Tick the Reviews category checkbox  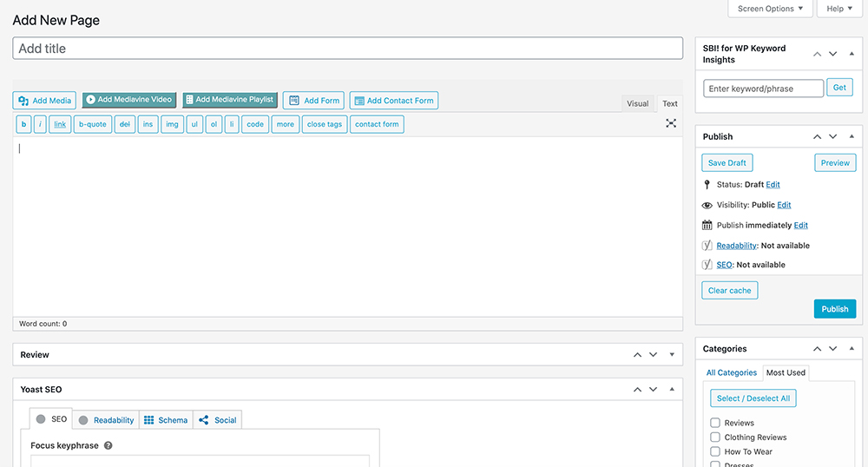click(715, 423)
